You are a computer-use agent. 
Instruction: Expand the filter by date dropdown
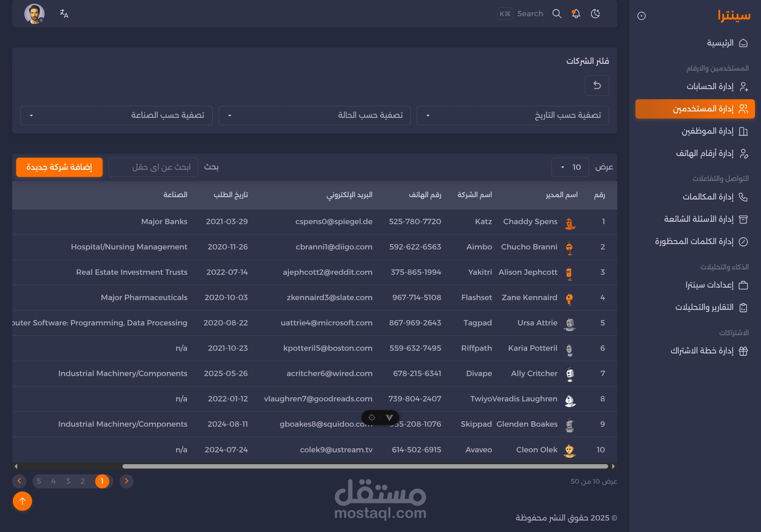512,115
